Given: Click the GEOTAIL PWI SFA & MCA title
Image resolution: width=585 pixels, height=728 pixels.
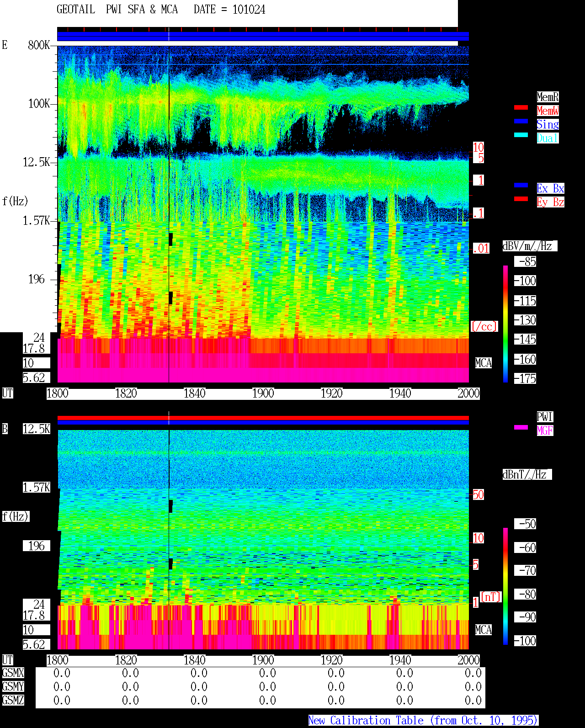Looking at the screenshot, I should pyautogui.click(x=117, y=10).
